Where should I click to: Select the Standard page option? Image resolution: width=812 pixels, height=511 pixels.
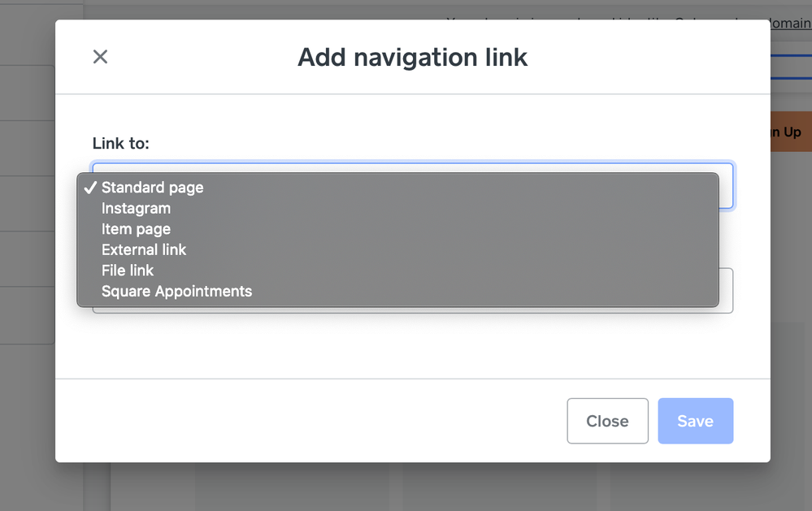coord(152,188)
